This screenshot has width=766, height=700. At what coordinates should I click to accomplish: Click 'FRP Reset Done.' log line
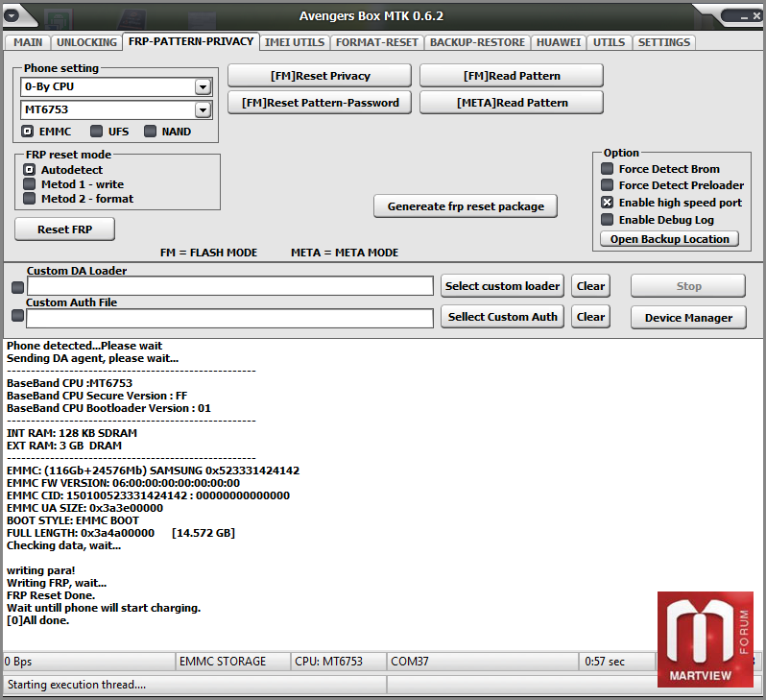51,595
